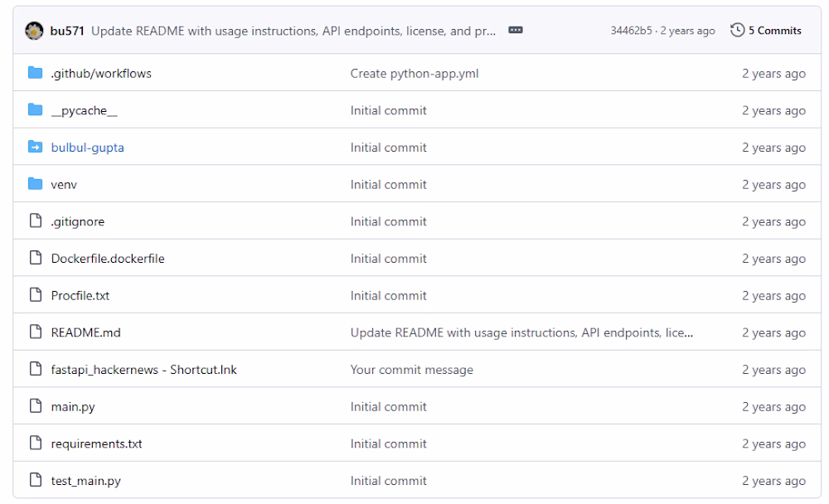Open the 5 Commits history link

click(774, 31)
